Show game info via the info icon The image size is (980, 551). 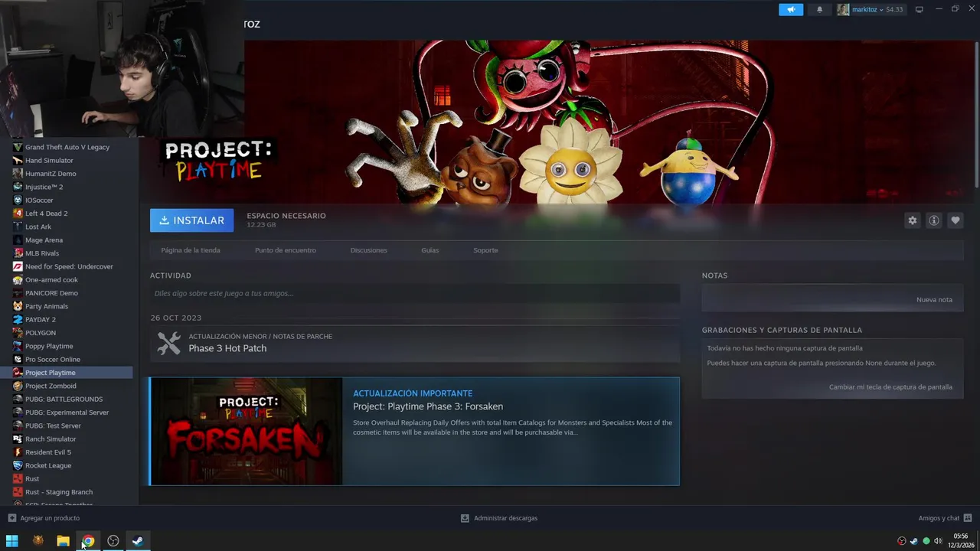coord(933,220)
